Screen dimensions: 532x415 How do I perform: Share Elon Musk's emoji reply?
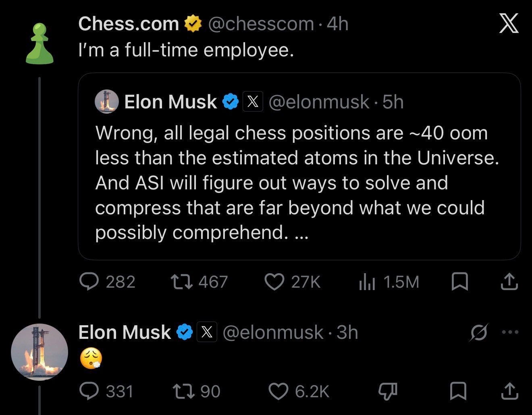[x=509, y=391]
